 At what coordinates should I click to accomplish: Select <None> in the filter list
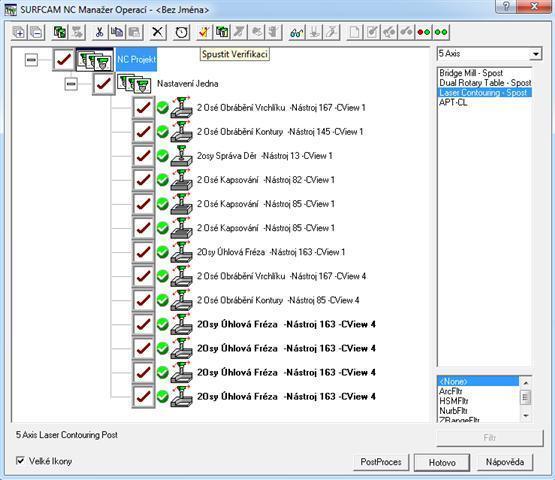[x=479, y=381]
